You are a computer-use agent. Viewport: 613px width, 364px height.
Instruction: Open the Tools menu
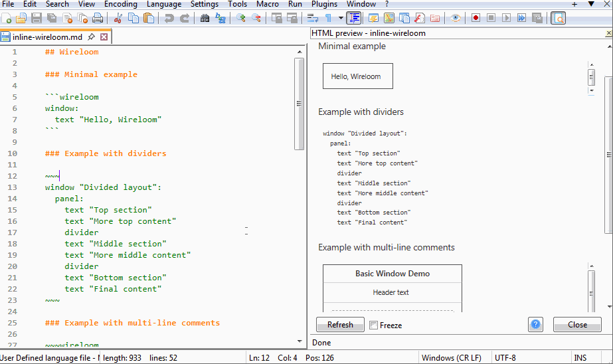point(237,4)
